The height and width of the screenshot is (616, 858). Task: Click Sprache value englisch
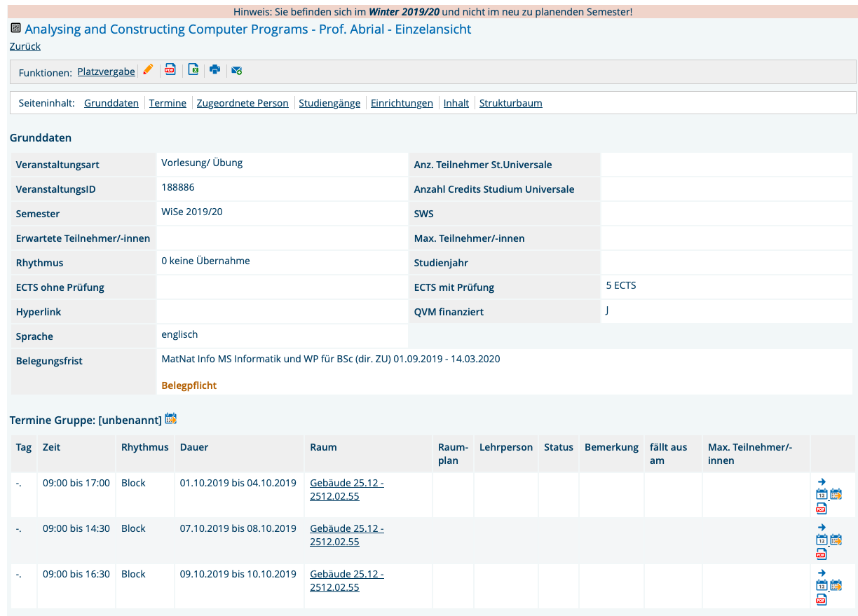click(x=179, y=334)
